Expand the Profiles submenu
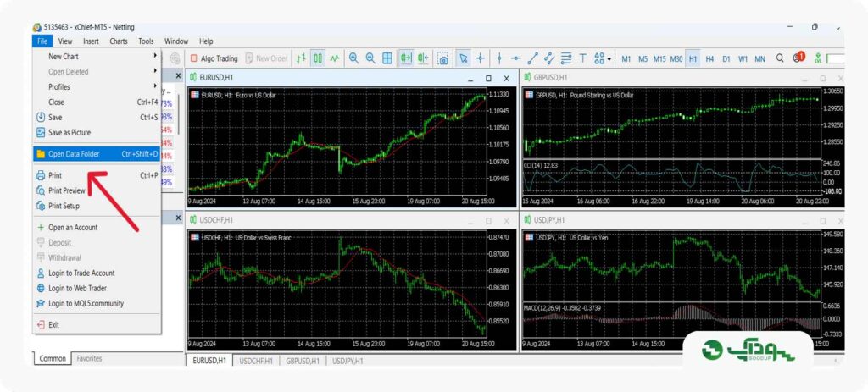 click(x=97, y=87)
